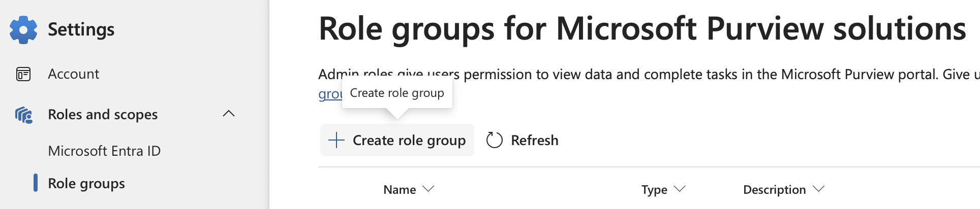This screenshot has width=980, height=209.
Task: Follow the partially hidden blue link under description
Action: [329, 94]
